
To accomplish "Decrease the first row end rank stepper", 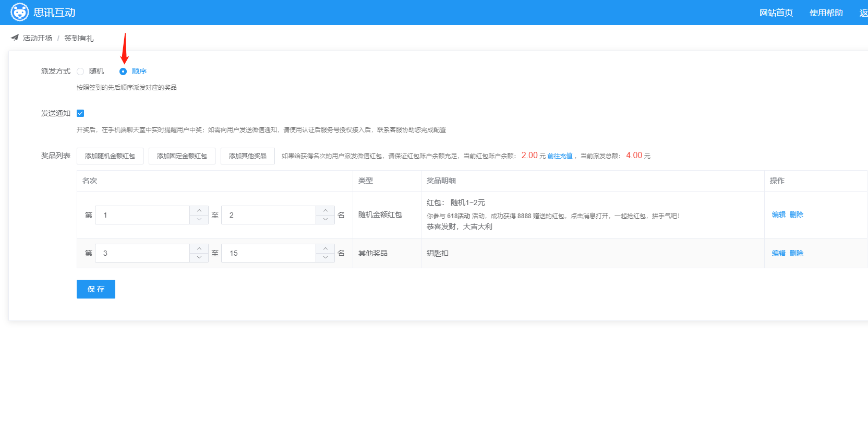I will (x=325, y=220).
